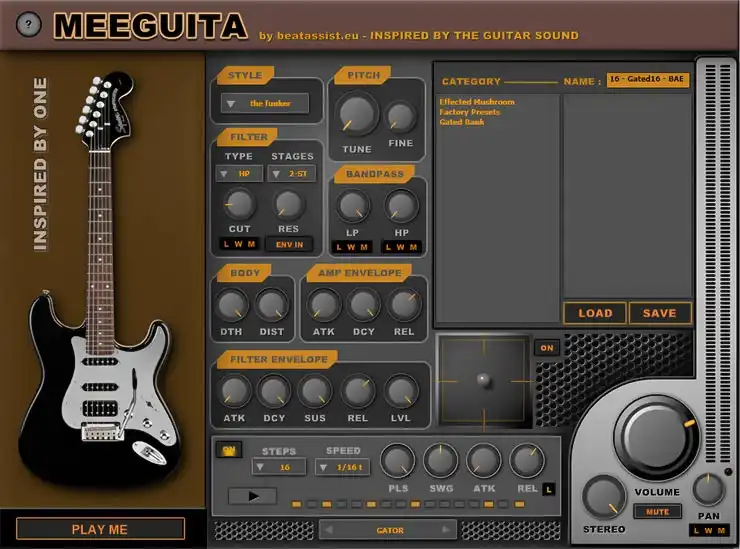The image size is (740, 549).
Task: Select the Gated Bank category
Action: click(x=462, y=122)
